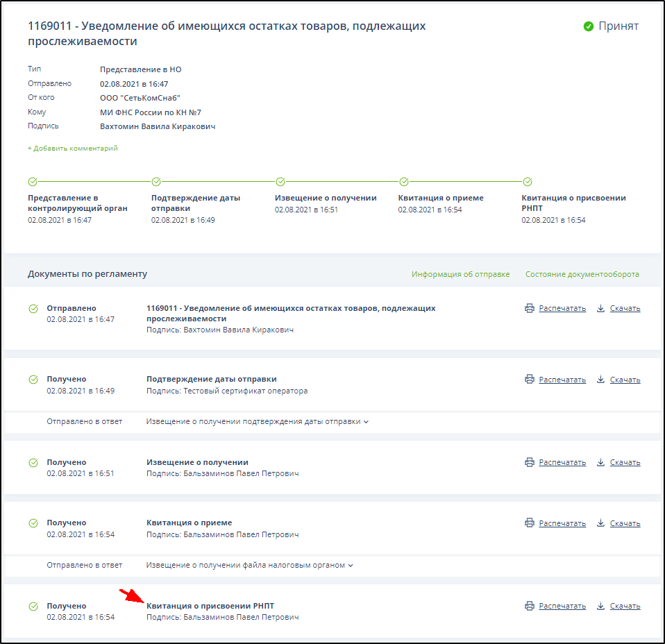Image resolution: width=665 pixels, height=644 pixels.
Task: Open Подтверждение даты отправки document title
Action: point(211,379)
